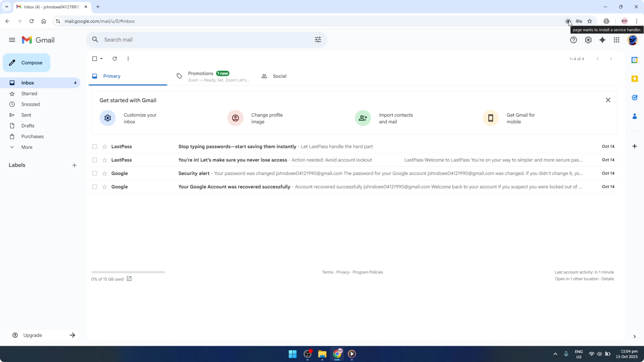644x362 pixels.
Task: Open the Snoozed folder
Action: tap(40, 104)
